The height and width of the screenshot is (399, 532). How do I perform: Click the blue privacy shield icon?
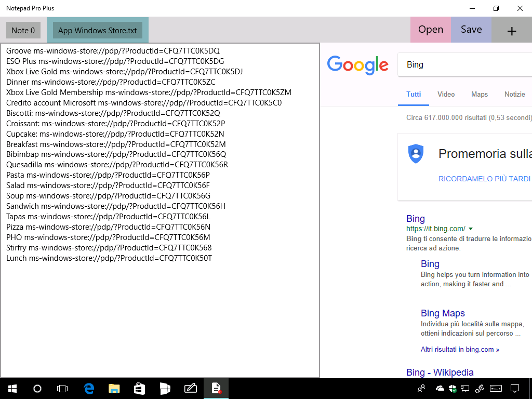tap(416, 154)
